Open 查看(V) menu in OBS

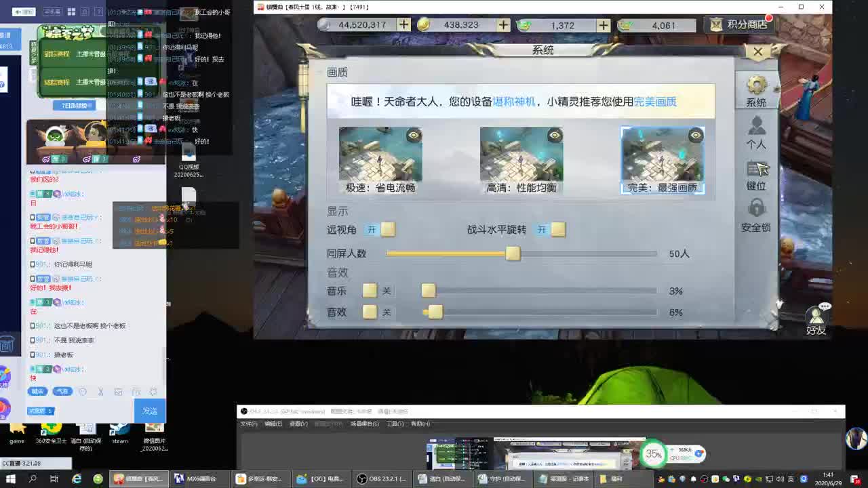point(298,424)
